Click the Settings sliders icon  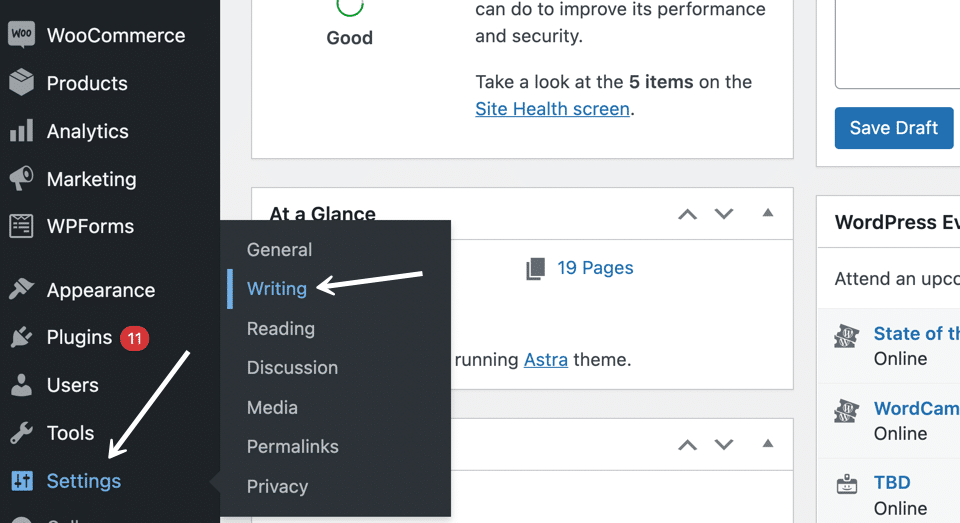coord(21,481)
